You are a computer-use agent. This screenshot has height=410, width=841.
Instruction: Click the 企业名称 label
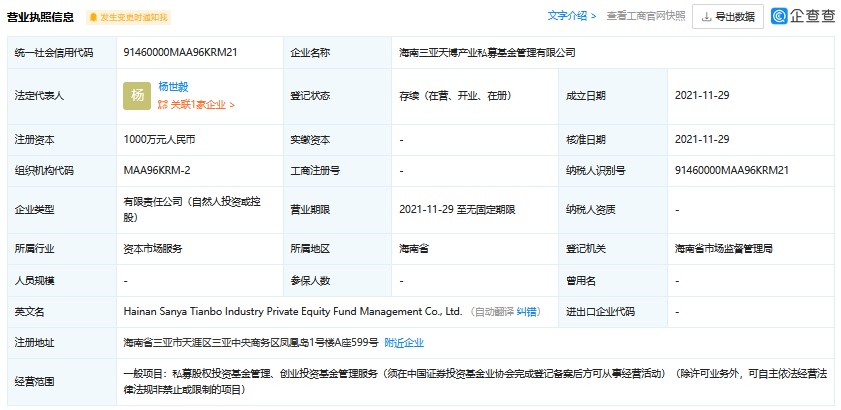point(310,53)
